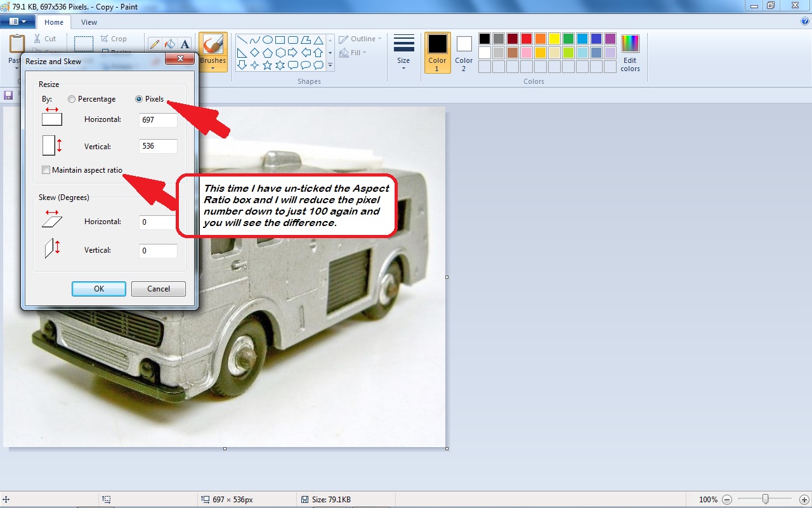Select the Pencil tool

click(x=154, y=44)
